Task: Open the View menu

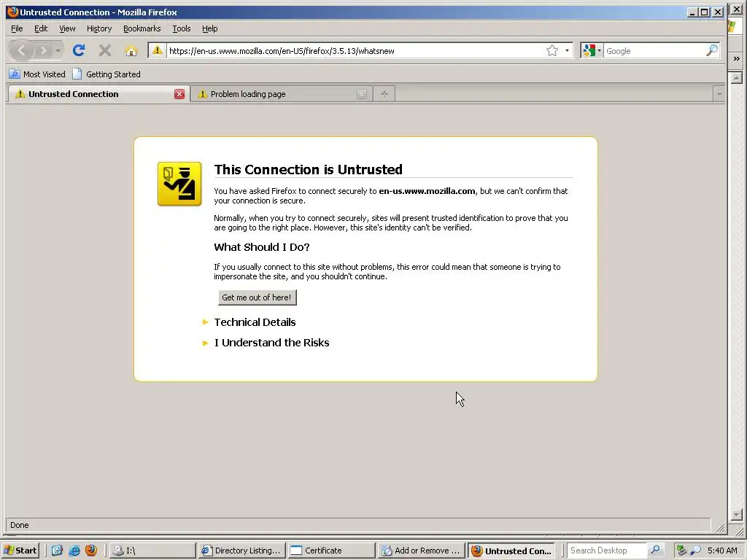Action: click(67, 28)
